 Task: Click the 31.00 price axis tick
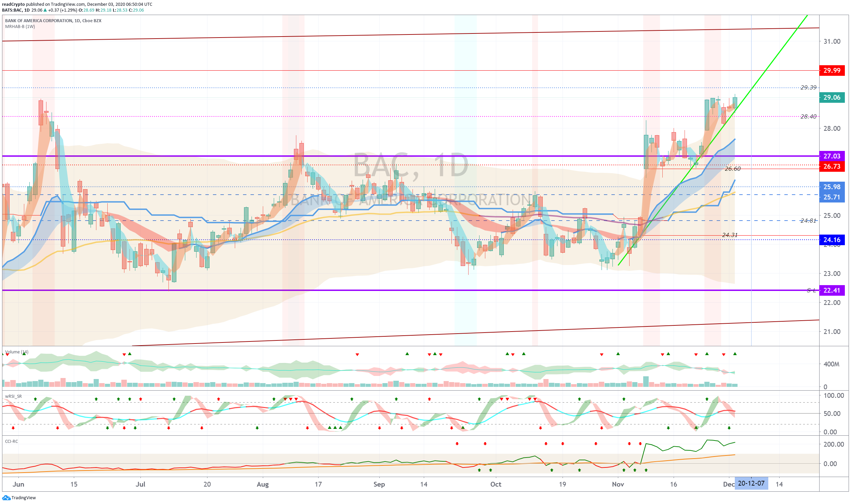tap(832, 41)
